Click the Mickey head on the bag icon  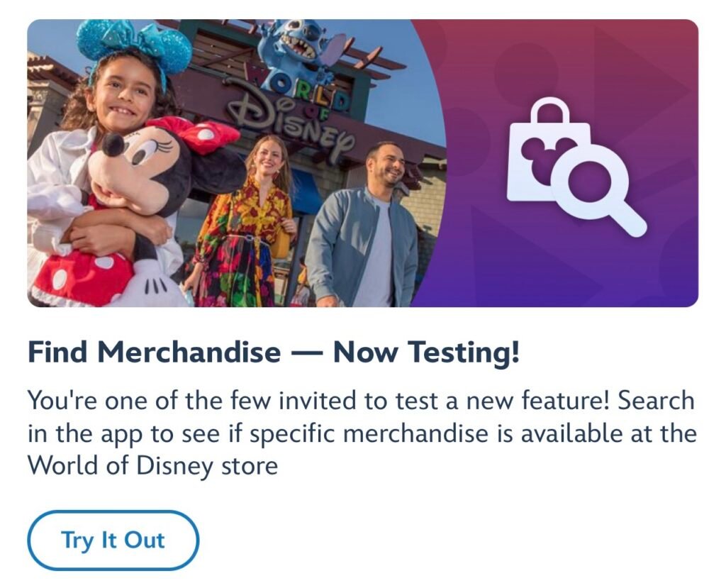(x=539, y=155)
